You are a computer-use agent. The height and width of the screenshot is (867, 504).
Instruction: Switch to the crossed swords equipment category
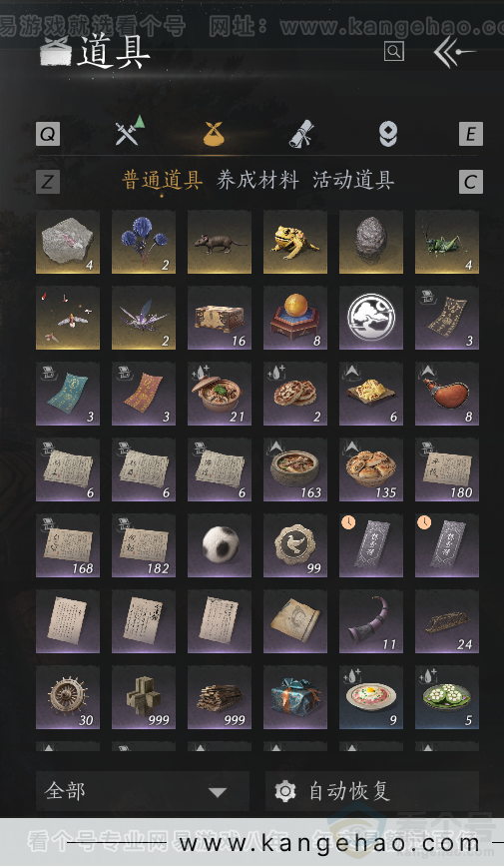[x=129, y=131]
